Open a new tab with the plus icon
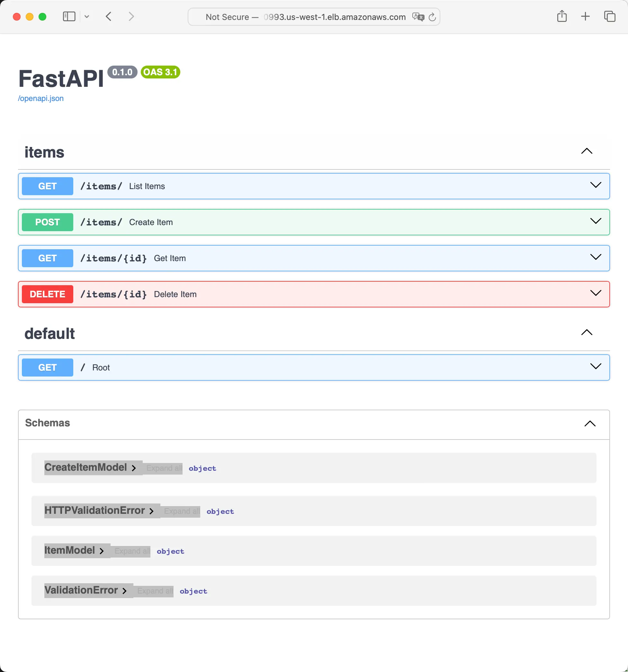Screen dimensions: 628x672 point(586,16)
